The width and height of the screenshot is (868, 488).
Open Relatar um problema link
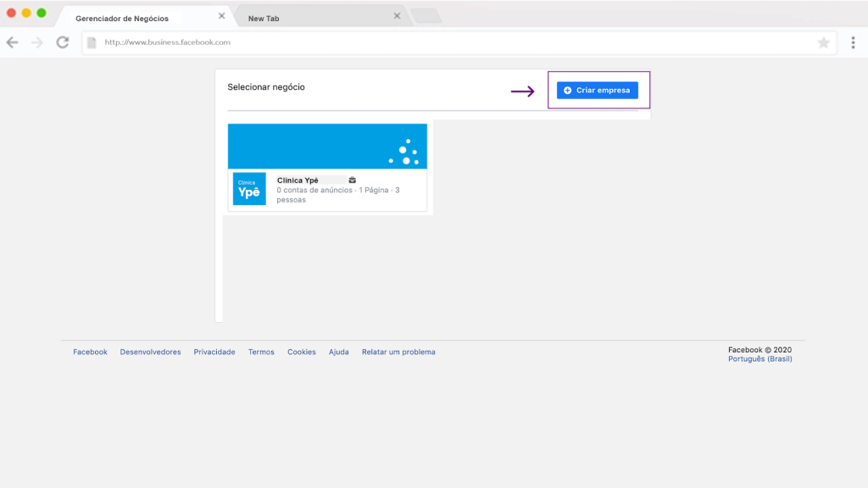click(398, 352)
